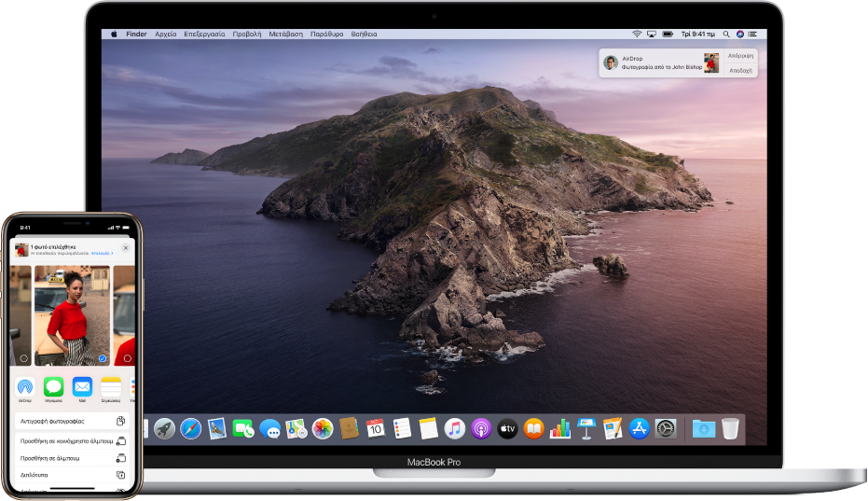868x501 pixels.
Task: Click Απόρριψη on the AirDrop notification
Action: [x=740, y=55]
